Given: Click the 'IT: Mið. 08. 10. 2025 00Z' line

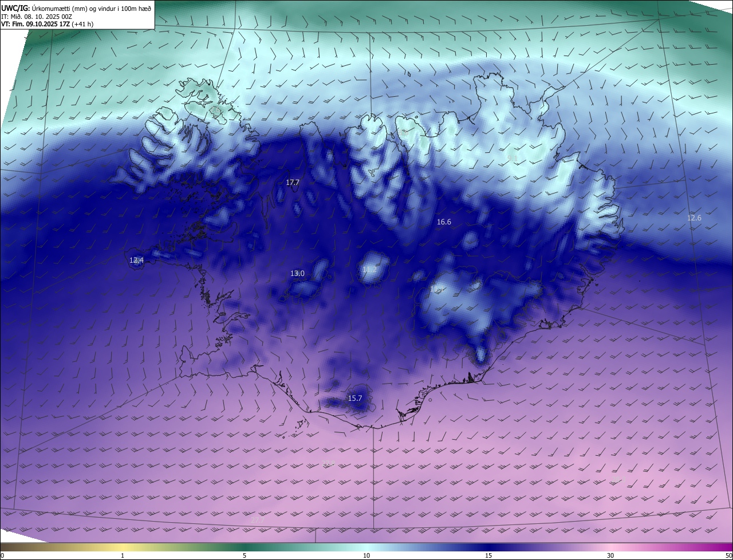Looking at the screenshot, I should [37, 17].
